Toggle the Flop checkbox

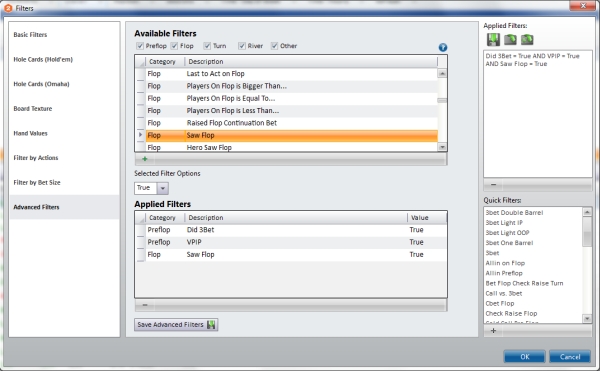coord(174,46)
